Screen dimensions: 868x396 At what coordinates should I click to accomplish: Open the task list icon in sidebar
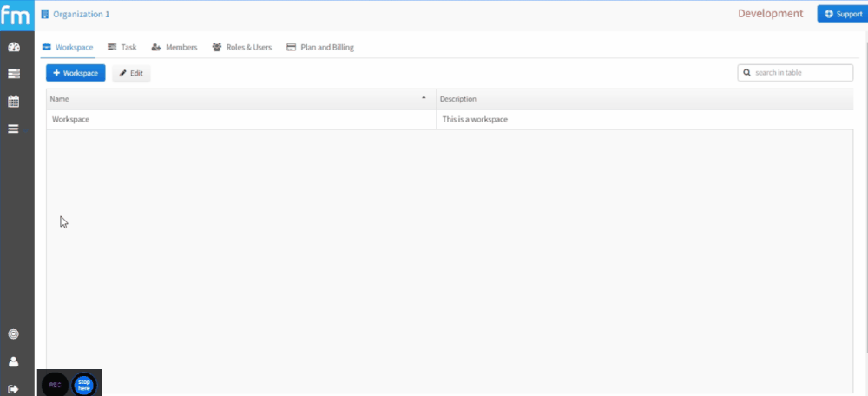(x=14, y=74)
